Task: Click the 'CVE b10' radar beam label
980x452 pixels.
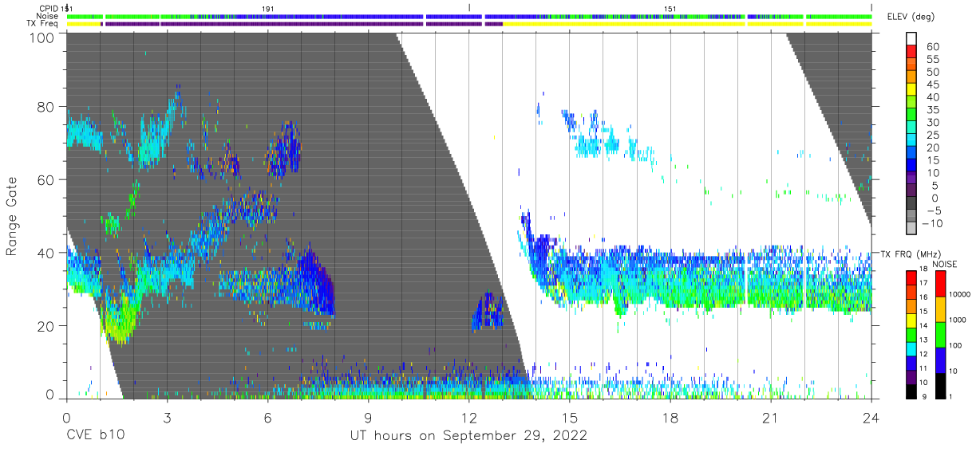Action: click(95, 436)
